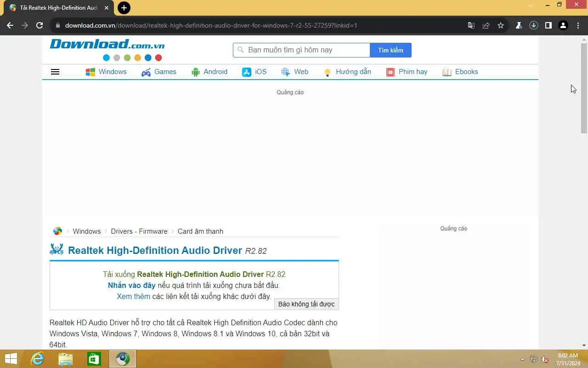Viewport: 588px width, 368px height.
Task: Open the Web category menu
Action: click(301, 72)
